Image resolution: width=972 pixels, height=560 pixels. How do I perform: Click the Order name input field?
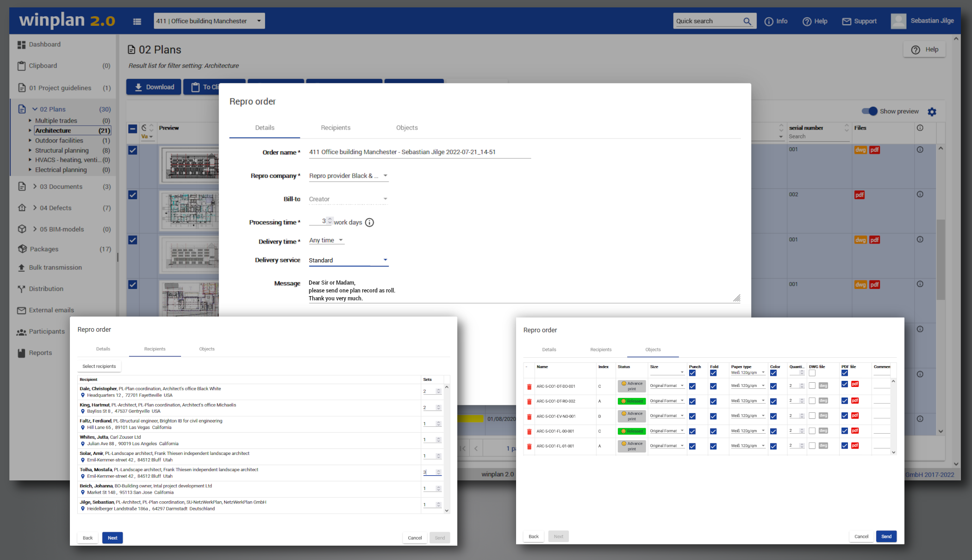coord(419,152)
